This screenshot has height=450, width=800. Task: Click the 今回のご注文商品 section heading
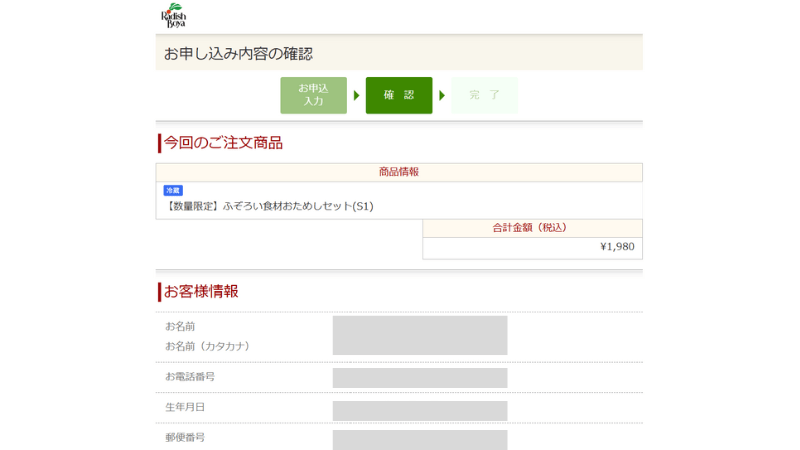(x=223, y=143)
